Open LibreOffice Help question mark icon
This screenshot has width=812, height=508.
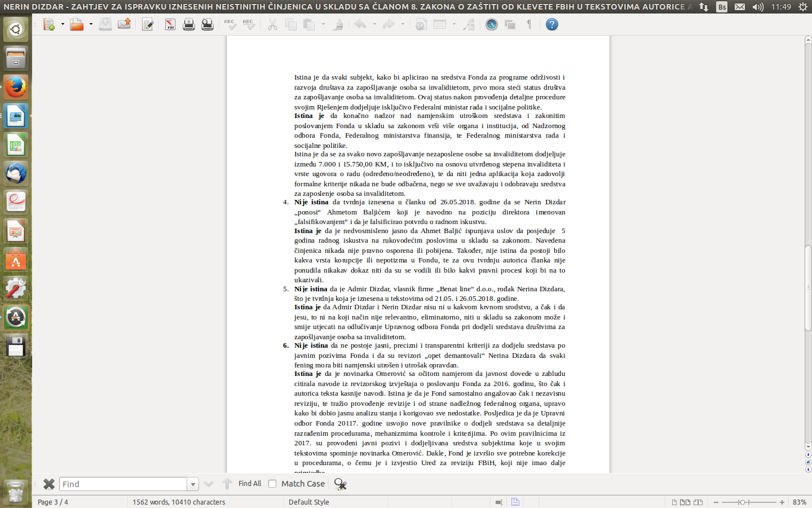552,24
